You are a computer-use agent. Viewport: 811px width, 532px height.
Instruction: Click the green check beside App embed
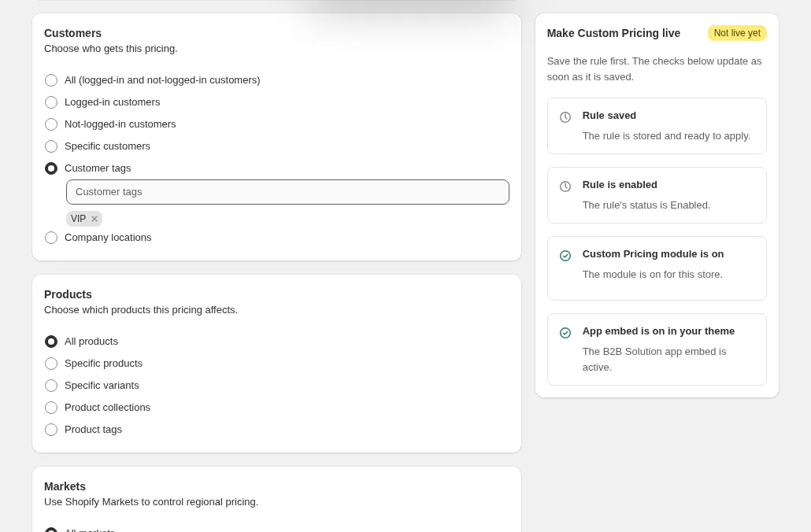click(565, 333)
